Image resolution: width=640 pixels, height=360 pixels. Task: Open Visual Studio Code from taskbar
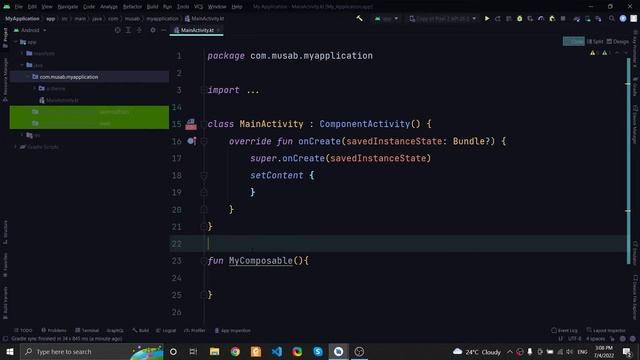point(277,351)
